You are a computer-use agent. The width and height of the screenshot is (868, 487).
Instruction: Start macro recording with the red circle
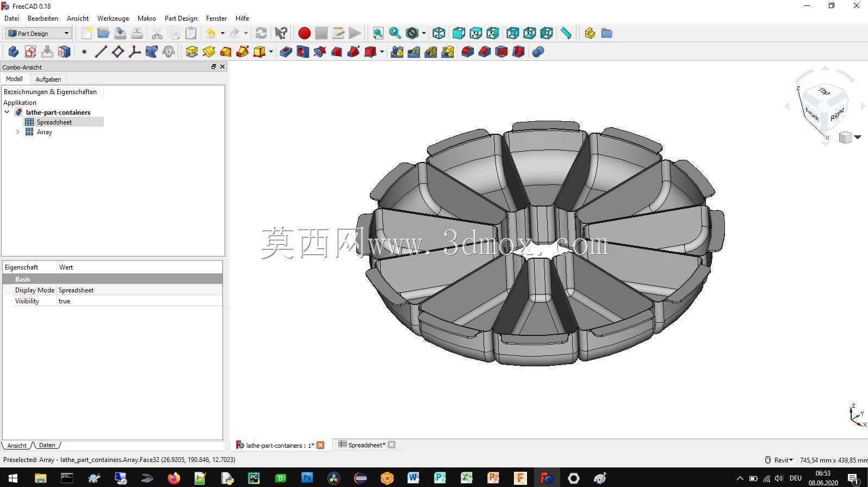[305, 33]
